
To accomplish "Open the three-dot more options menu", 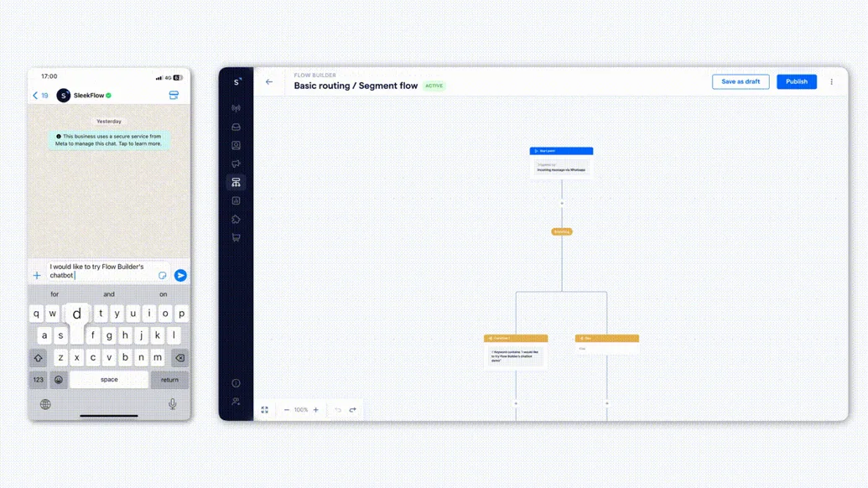I will 831,82.
